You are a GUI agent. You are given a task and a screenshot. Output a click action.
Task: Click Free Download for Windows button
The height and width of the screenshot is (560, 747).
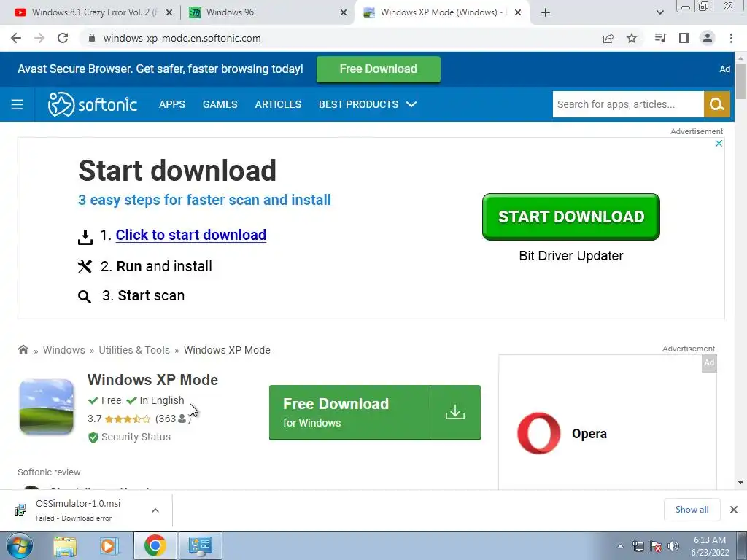[x=349, y=413]
